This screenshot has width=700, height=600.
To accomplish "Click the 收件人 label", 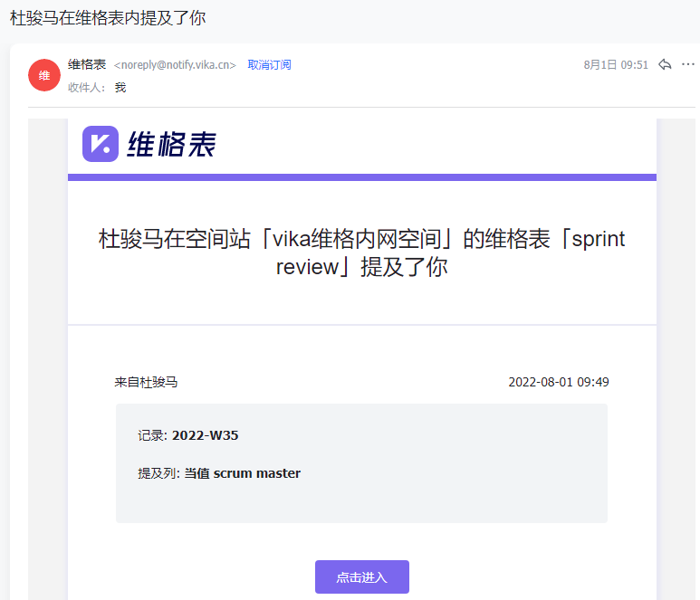I will (x=86, y=88).
